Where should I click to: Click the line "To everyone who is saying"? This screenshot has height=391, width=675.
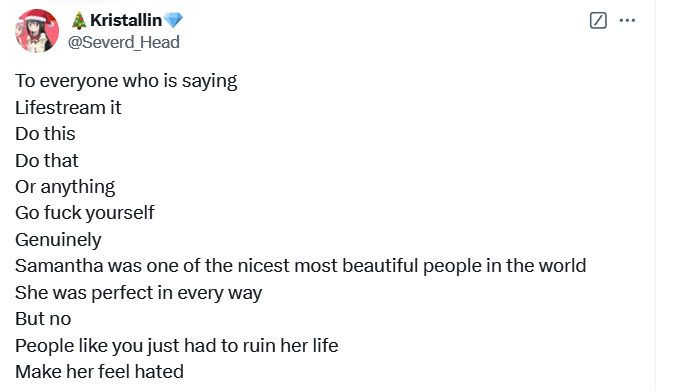tap(126, 81)
